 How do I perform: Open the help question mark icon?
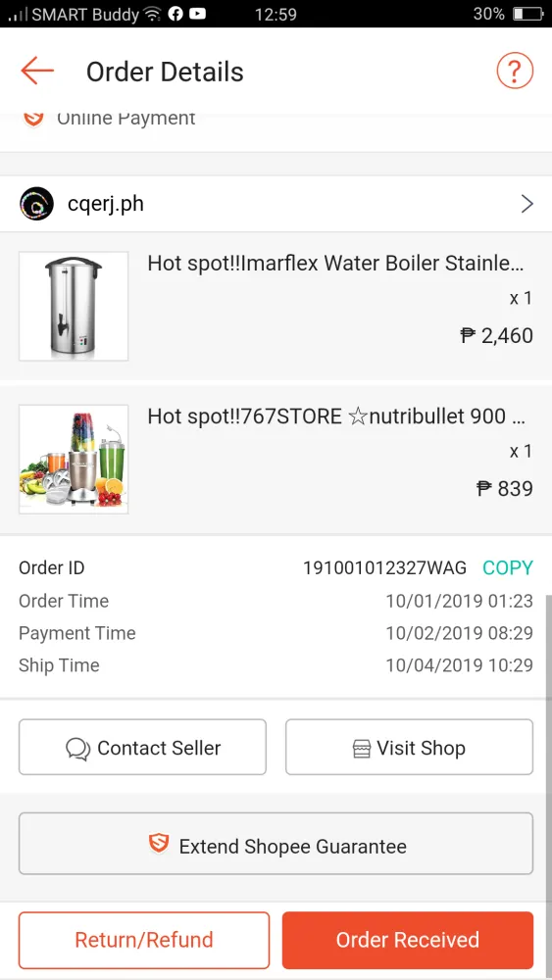pos(515,72)
